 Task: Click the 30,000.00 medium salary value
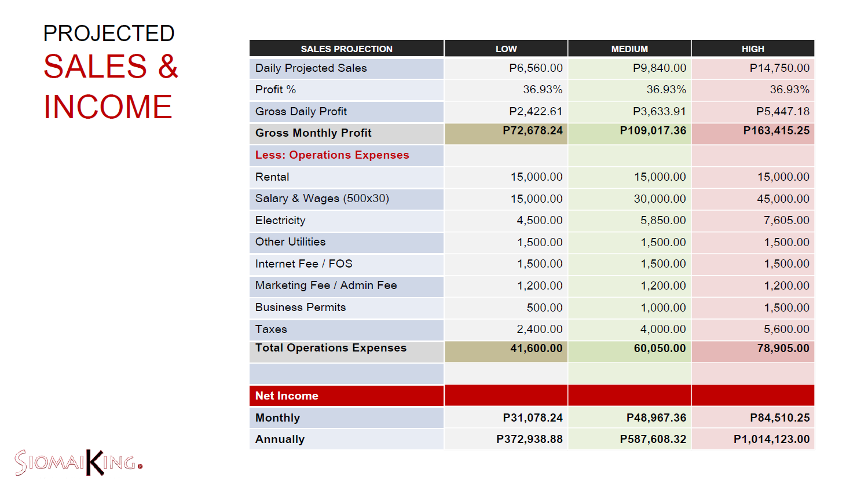(660, 199)
